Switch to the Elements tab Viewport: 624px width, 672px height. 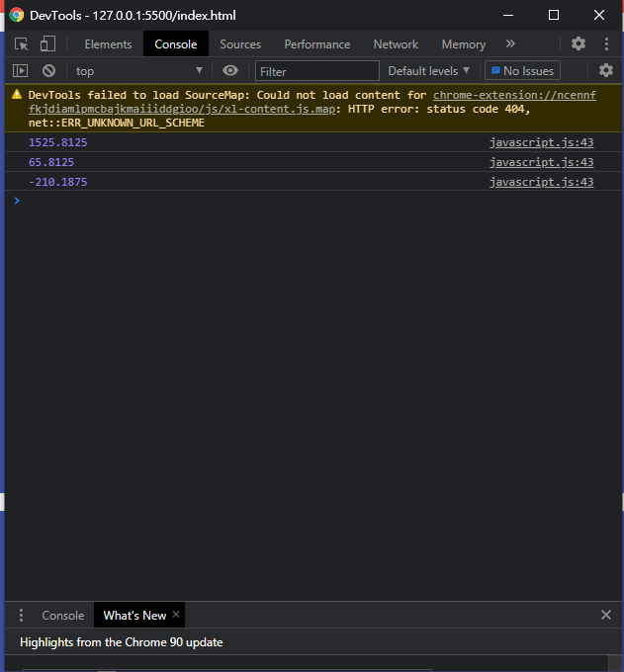coord(108,44)
